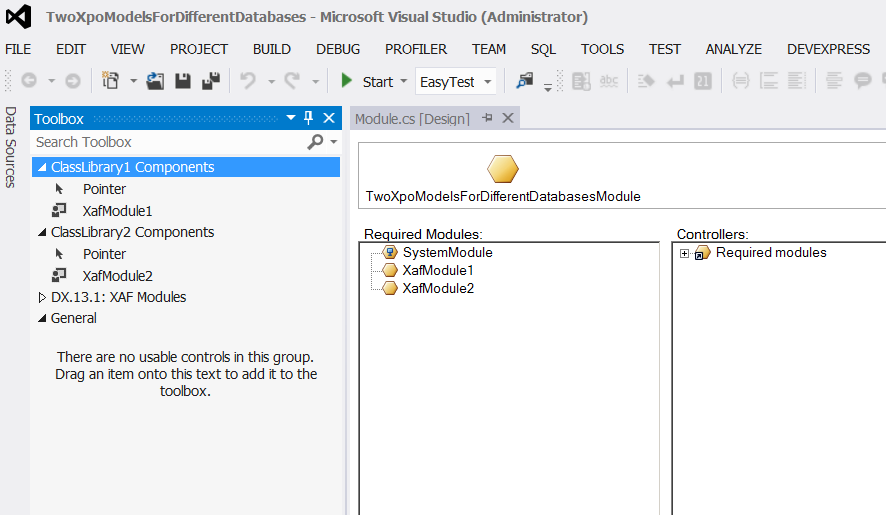
Task: Click the Save toolbar icon
Action: [183, 81]
